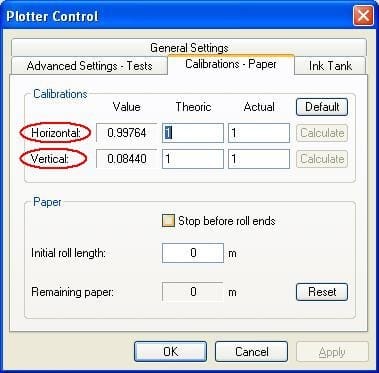Switch to the General Settings tab

click(189, 48)
